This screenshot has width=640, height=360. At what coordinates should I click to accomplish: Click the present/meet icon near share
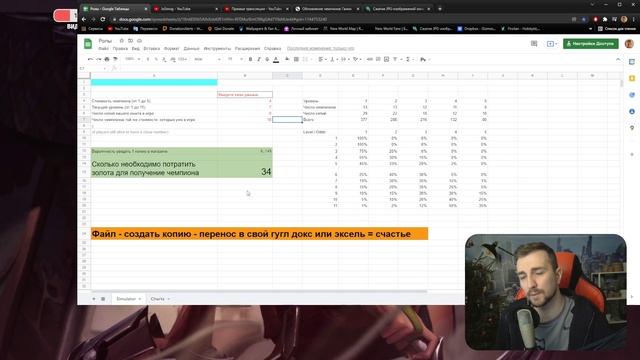click(551, 44)
